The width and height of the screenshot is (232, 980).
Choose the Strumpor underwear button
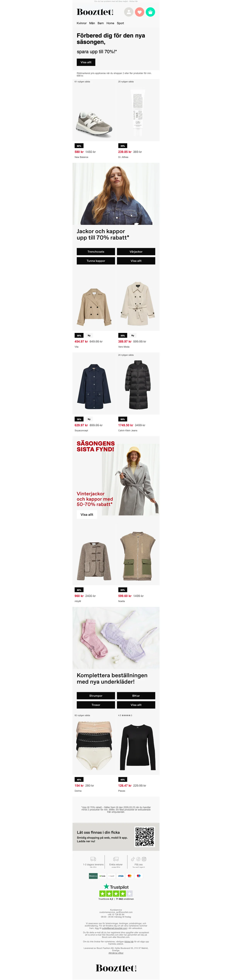click(x=96, y=695)
